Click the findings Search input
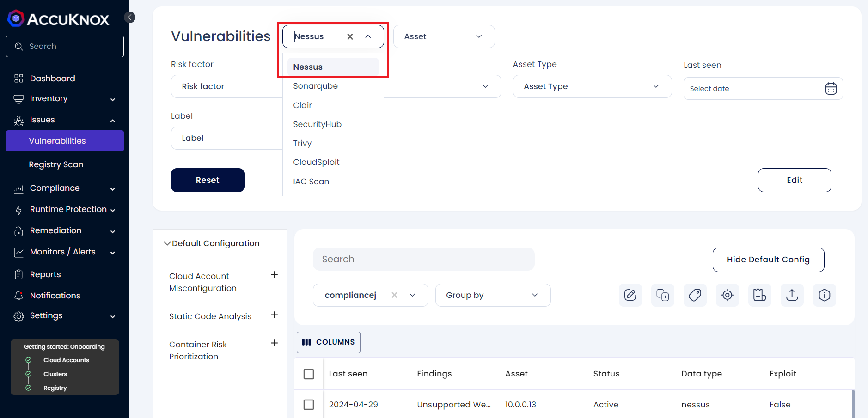This screenshot has width=868, height=418. pos(424,259)
